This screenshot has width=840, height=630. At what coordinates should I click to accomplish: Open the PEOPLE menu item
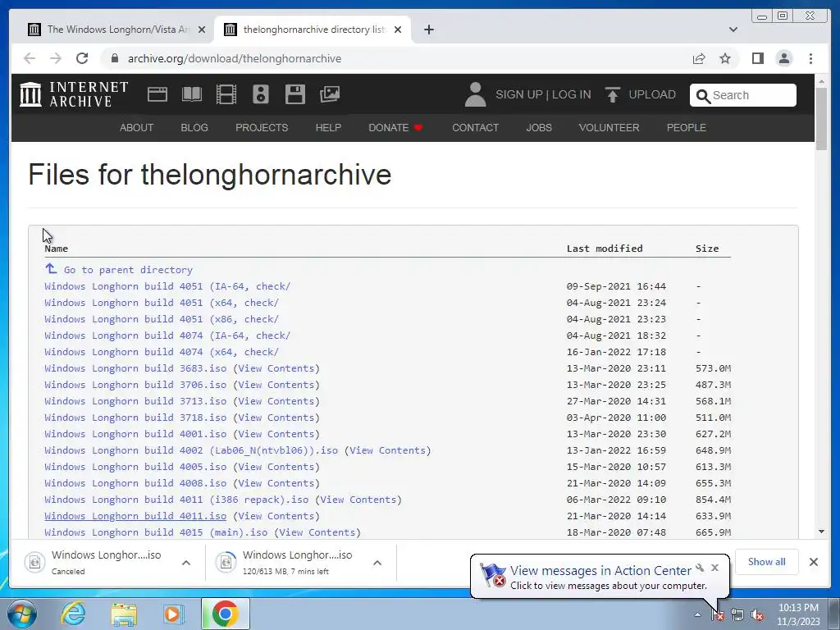point(687,127)
